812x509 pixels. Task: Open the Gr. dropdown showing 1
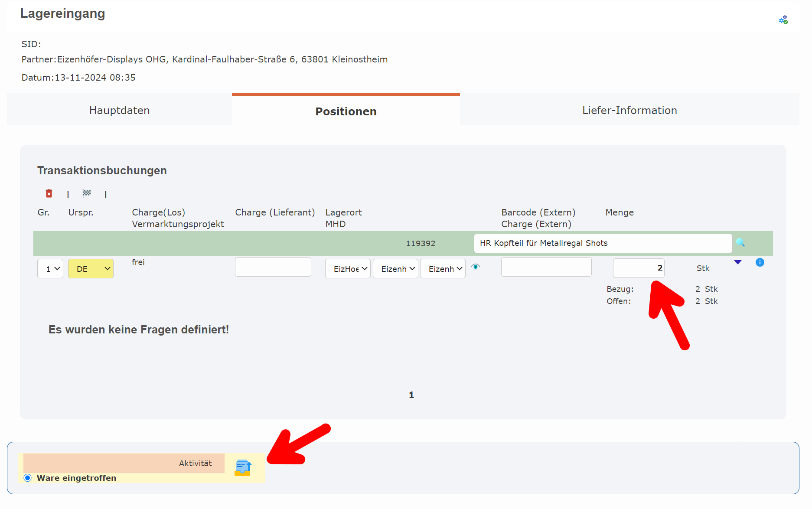[50, 268]
